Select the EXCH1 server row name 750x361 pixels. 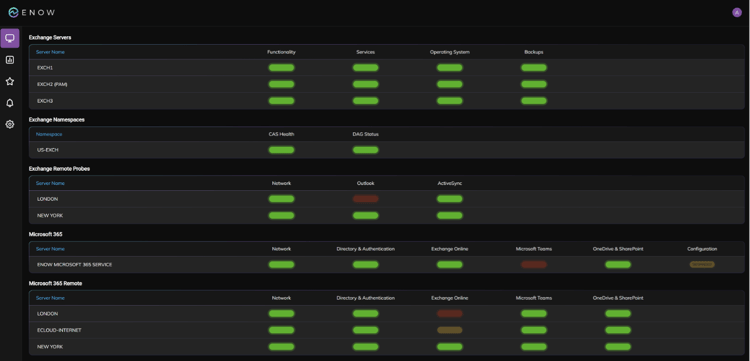click(x=45, y=68)
